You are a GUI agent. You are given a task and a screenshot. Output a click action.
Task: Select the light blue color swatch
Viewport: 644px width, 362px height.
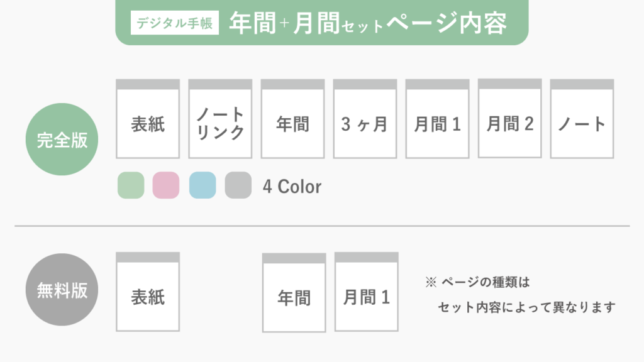pyautogui.click(x=203, y=185)
